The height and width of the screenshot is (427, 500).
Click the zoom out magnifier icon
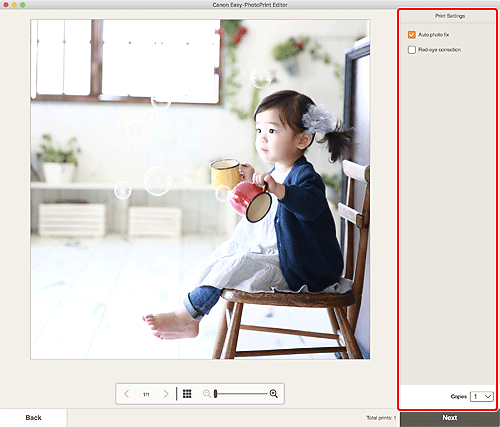pos(207,394)
